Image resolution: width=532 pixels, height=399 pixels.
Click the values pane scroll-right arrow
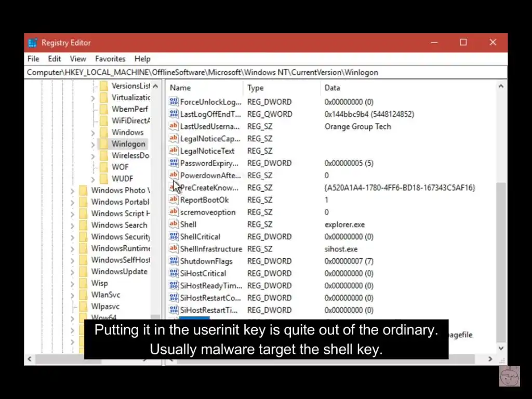(490, 359)
